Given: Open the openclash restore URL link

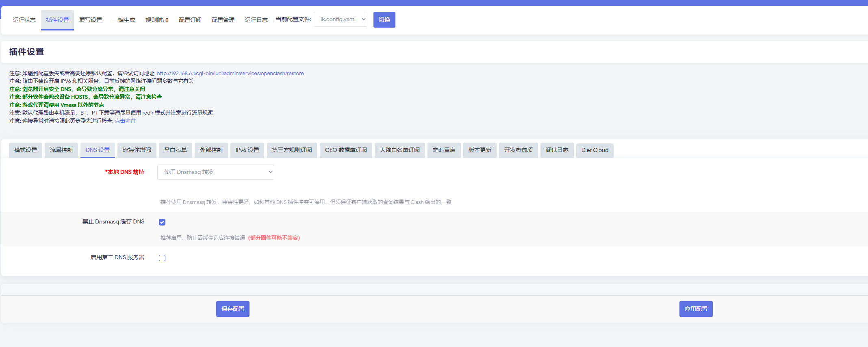Looking at the screenshot, I should [x=230, y=74].
